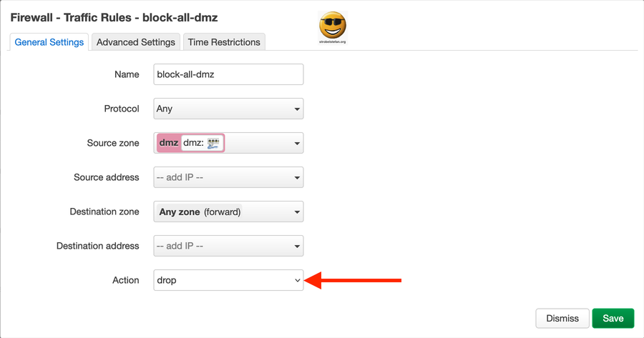Click the Action field label
644x338 pixels.
(125, 280)
